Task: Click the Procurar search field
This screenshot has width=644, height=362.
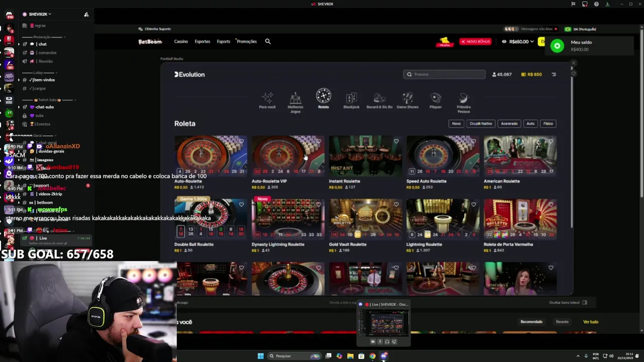Action: pyautogui.click(x=444, y=74)
